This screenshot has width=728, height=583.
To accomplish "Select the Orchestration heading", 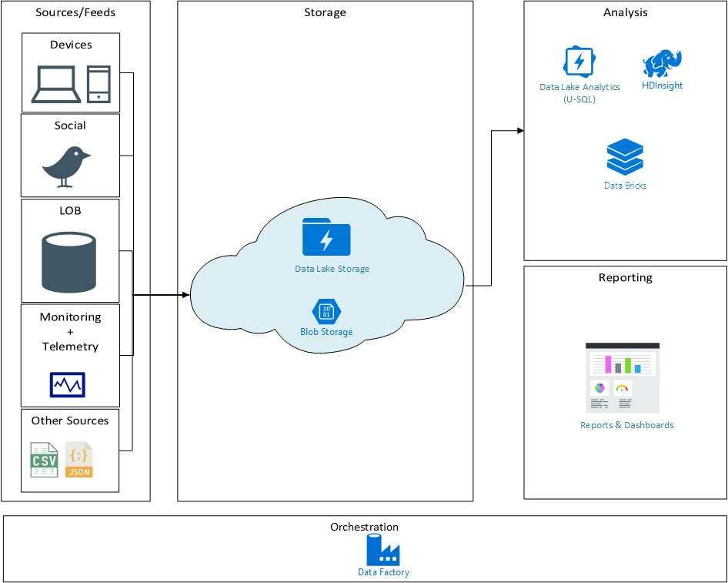I will (365, 527).
